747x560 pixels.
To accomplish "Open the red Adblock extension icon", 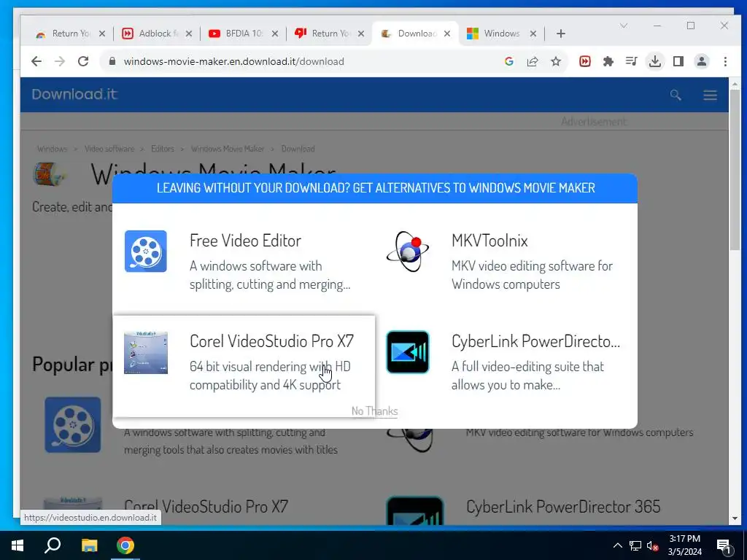I will 585,61.
